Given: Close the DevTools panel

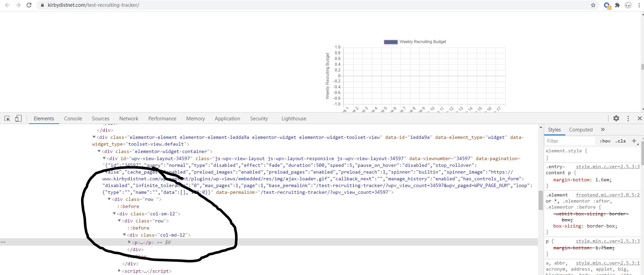Looking at the screenshot, I should click(x=640, y=118).
